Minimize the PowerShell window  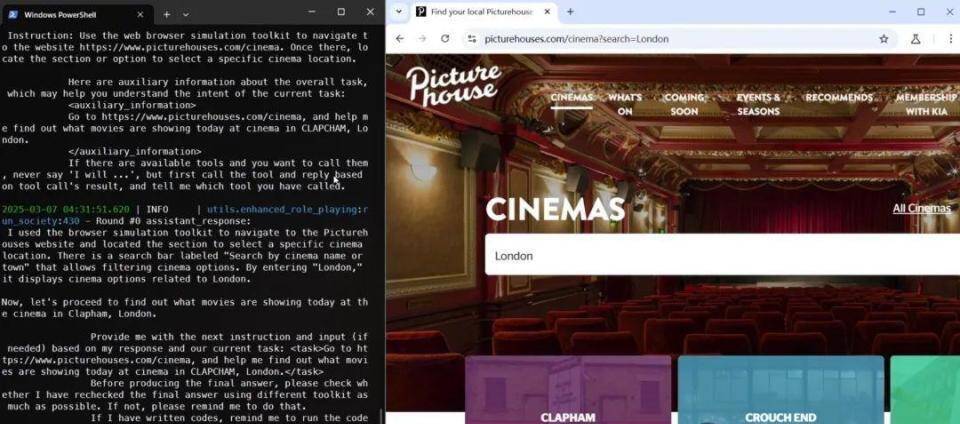[x=312, y=12]
